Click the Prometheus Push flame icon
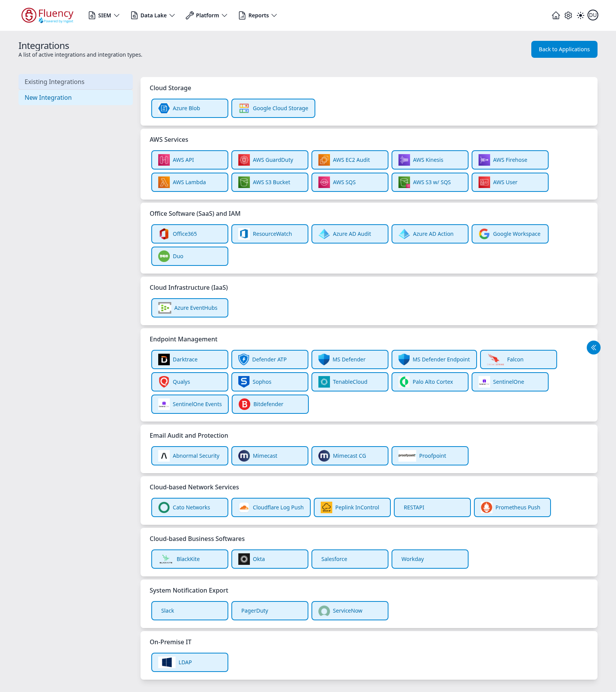 (x=487, y=507)
